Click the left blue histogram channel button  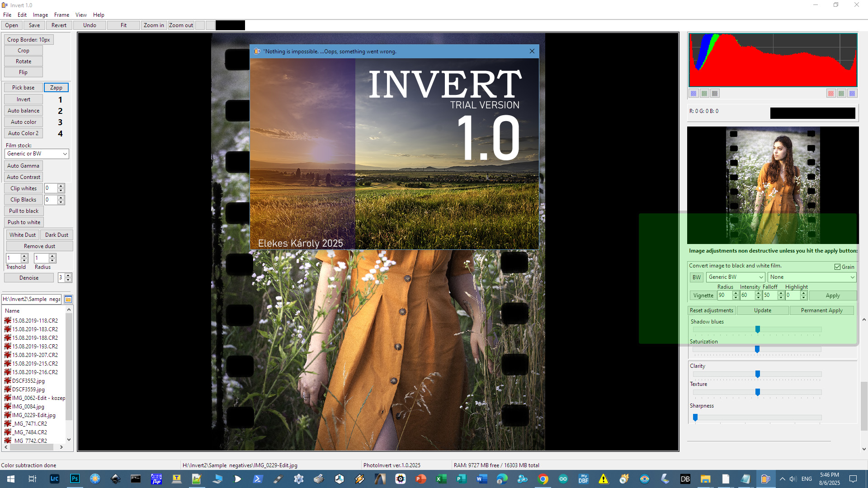pyautogui.click(x=693, y=94)
